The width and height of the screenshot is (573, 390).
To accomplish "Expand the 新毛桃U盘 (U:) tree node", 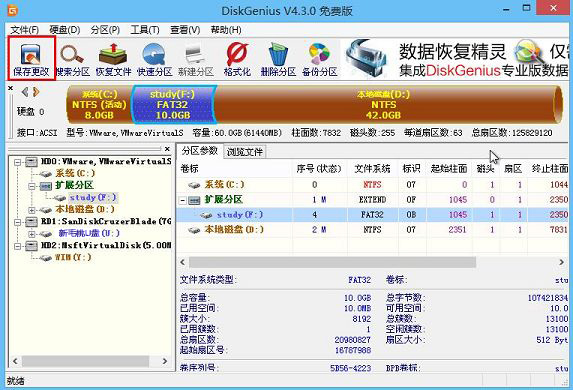I will 32,234.
